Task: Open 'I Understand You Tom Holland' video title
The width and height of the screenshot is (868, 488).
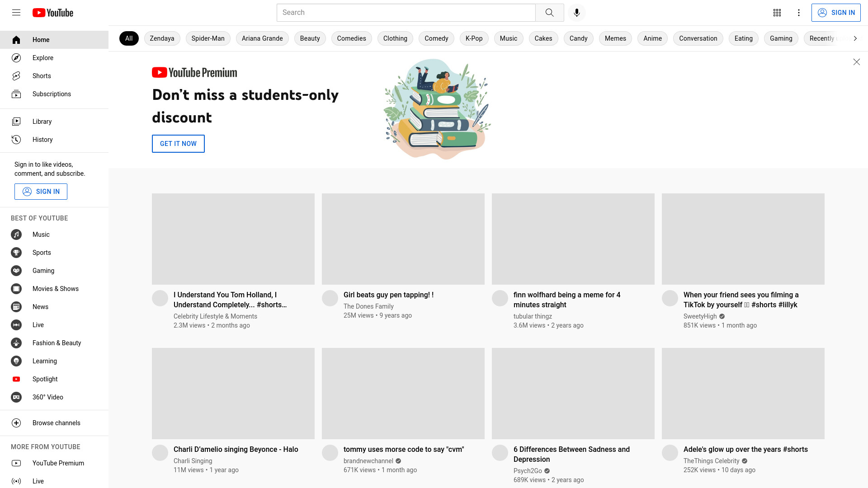Action: point(230,300)
